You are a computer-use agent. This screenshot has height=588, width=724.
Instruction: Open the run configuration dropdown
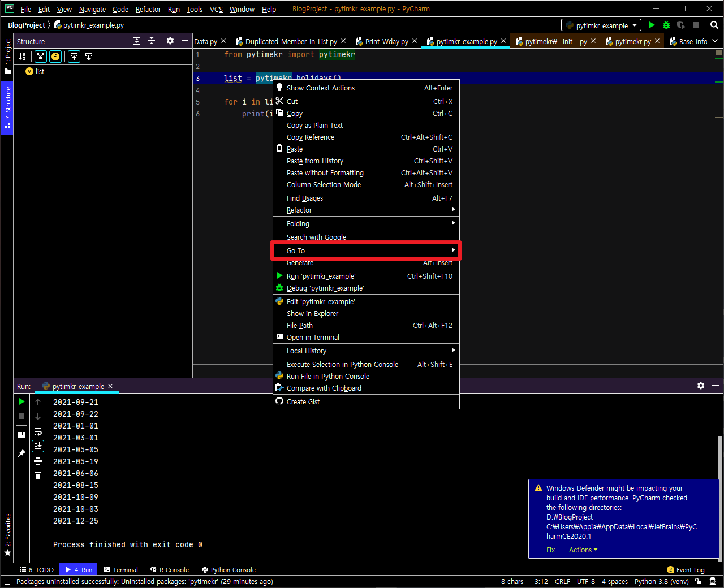coord(601,25)
